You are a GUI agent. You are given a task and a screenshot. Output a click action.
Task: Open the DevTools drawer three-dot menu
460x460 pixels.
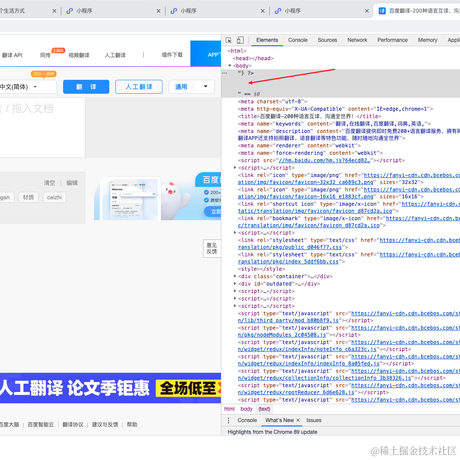pos(228,420)
